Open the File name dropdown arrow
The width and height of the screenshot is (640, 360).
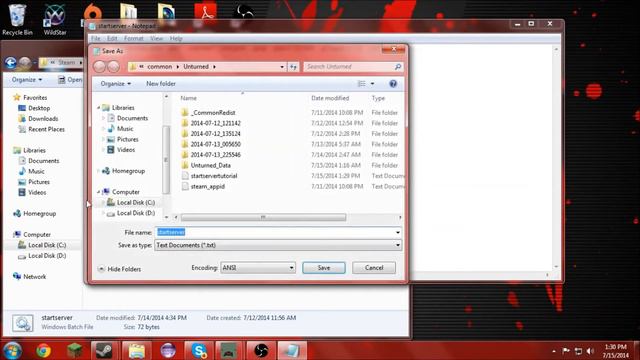[x=398, y=232]
